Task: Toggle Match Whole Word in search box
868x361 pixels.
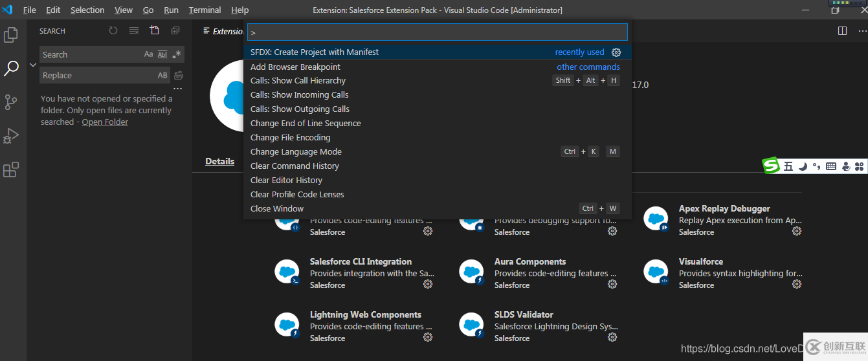Action: point(162,54)
